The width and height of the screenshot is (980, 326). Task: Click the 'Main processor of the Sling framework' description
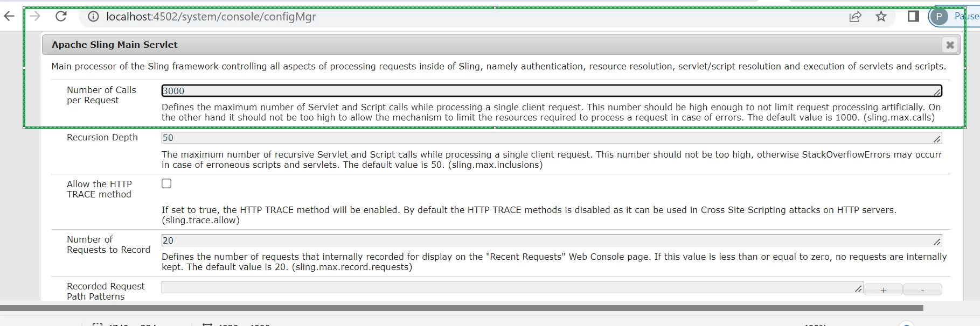coord(498,66)
